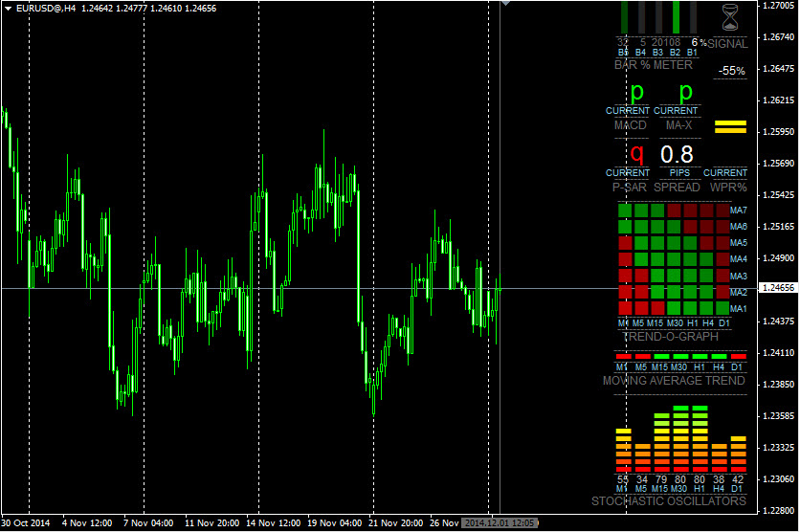Click the D1 stochastic value 42
Image resolution: width=800 pixels, height=532 pixels.
pyautogui.click(x=738, y=479)
